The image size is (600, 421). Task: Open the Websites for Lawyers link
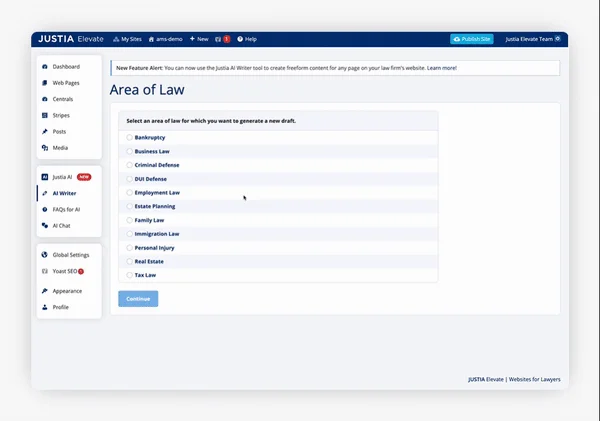pos(535,379)
